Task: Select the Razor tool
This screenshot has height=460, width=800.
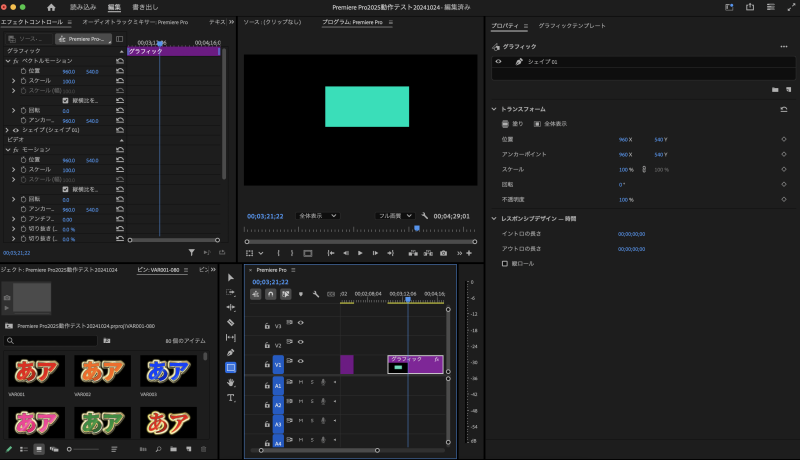Action: pyautogui.click(x=231, y=322)
